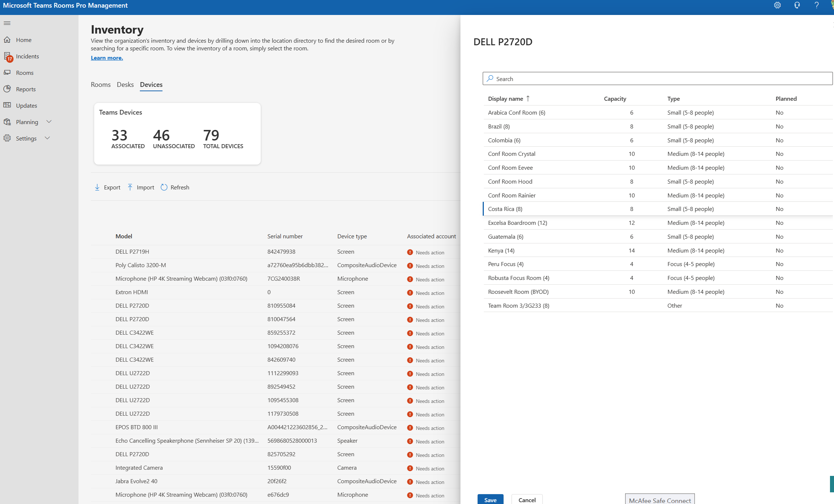Click the Model column header
Viewport: 834px width, 504px height.
(x=124, y=236)
